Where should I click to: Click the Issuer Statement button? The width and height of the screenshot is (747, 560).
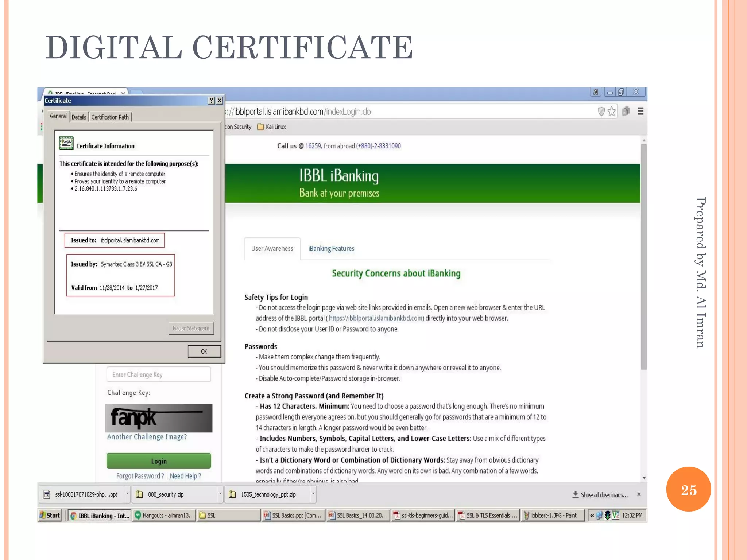[x=191, y=328]
